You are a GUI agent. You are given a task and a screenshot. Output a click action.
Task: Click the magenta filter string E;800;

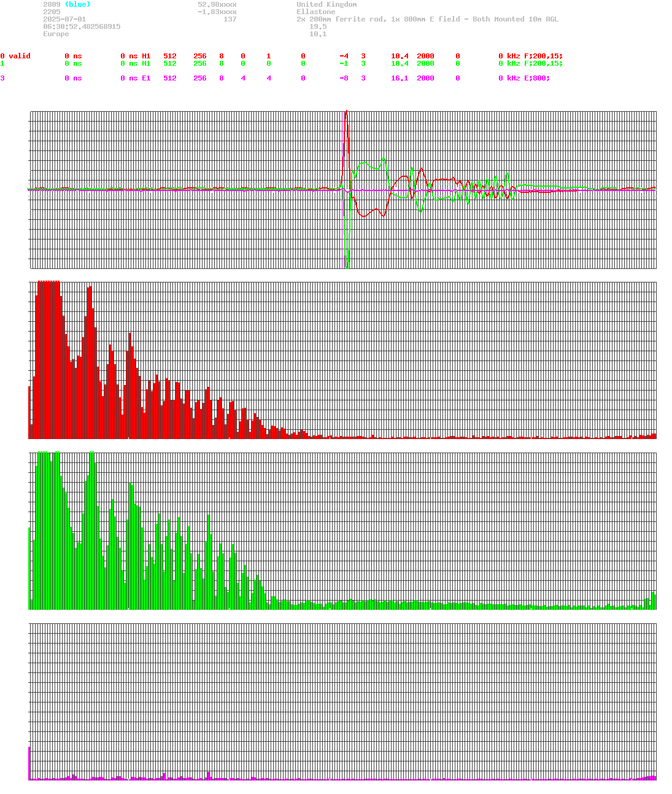[x=537, y=78]
